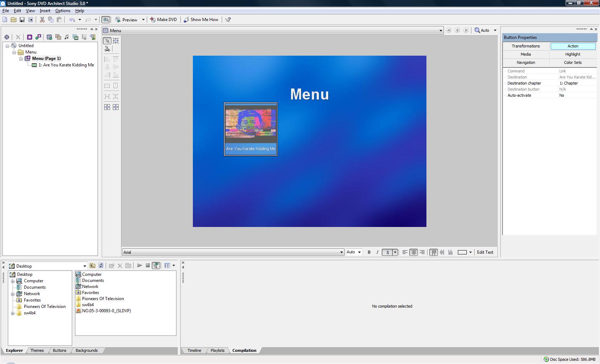The image size is (600, 364).
Task: Switch to the Timeline tab
Action: [x=194, y=350]
